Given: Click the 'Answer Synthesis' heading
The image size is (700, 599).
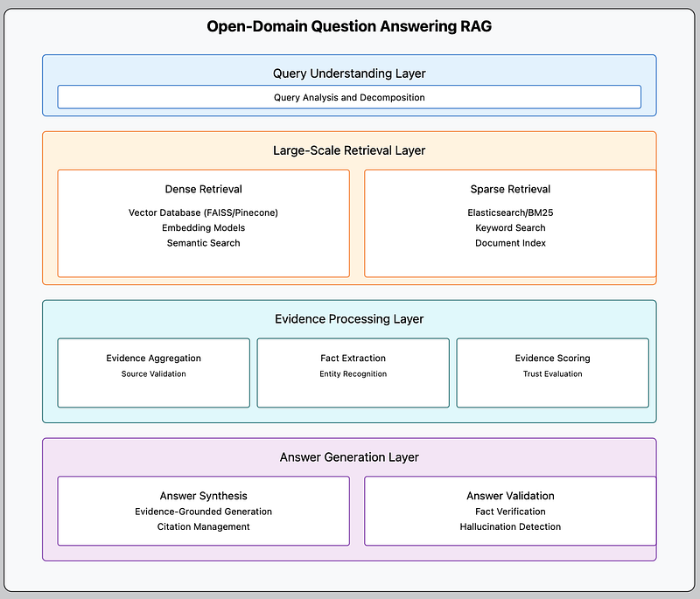Looking at the screenshot, I should click(x=204, y=496).
